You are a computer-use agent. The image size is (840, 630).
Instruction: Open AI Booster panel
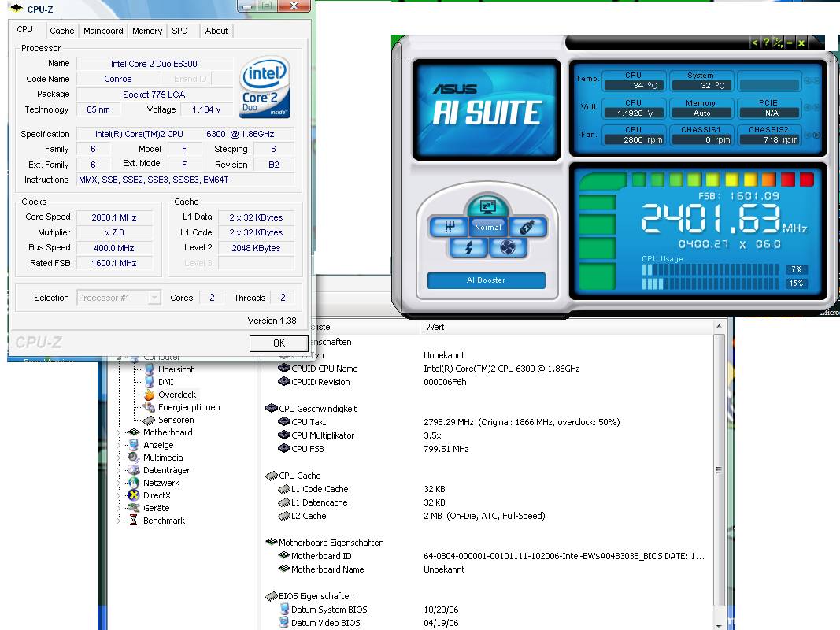coord(486,280)
